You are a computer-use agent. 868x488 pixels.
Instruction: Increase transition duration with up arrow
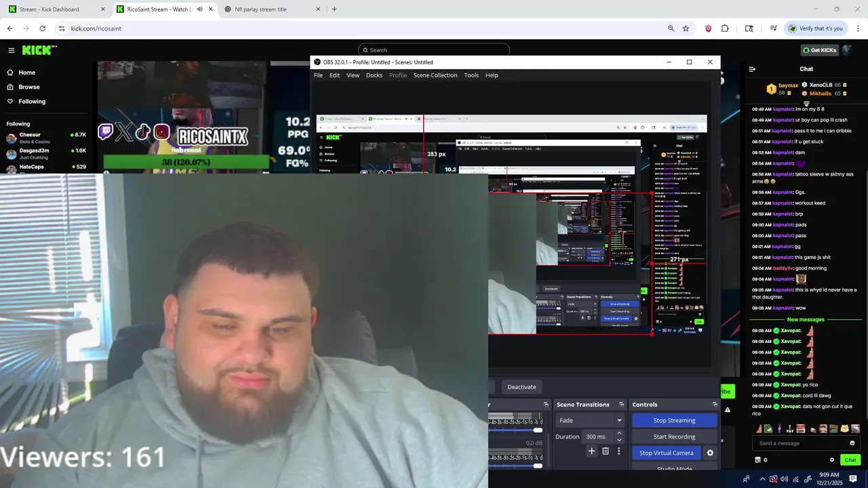[619, 433]
